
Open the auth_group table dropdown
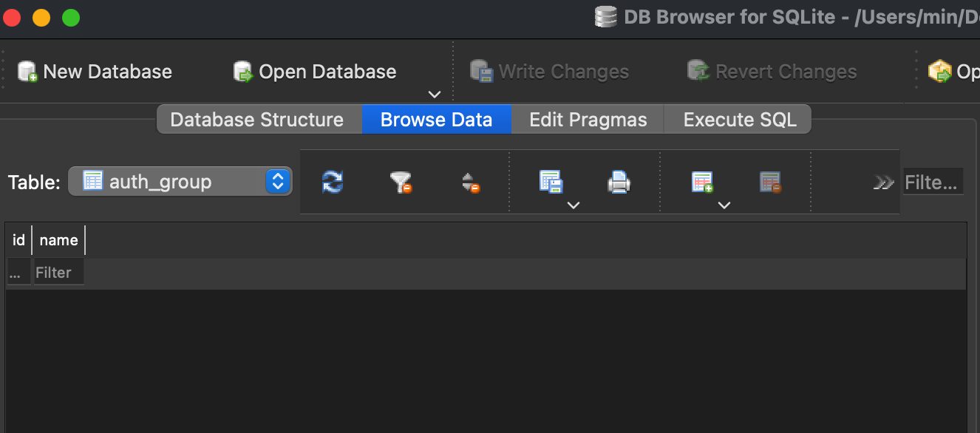[180, 182]
